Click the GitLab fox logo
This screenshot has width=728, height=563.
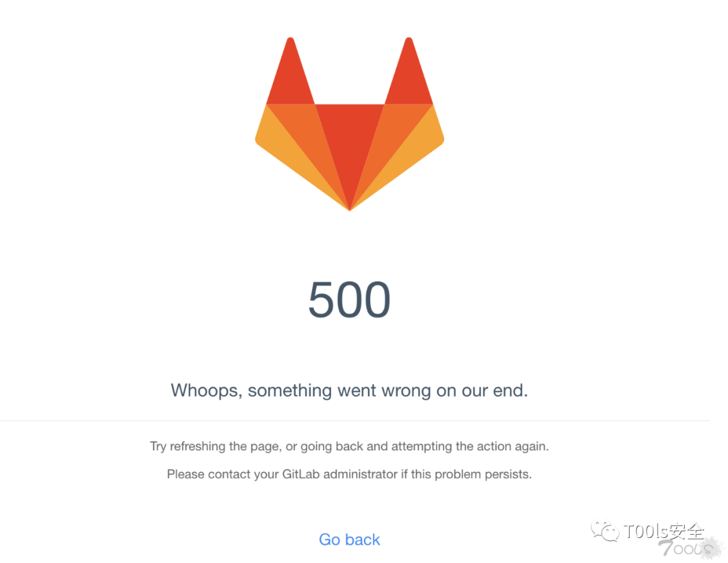350,124
